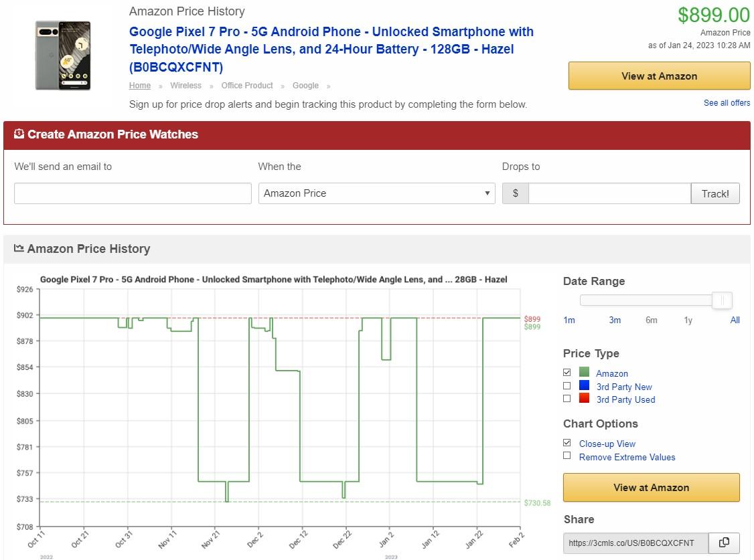Viewport: 754px width, 560px height.
Task: Click the blue 3rd Party New swatch
Action: pos(584,386)
